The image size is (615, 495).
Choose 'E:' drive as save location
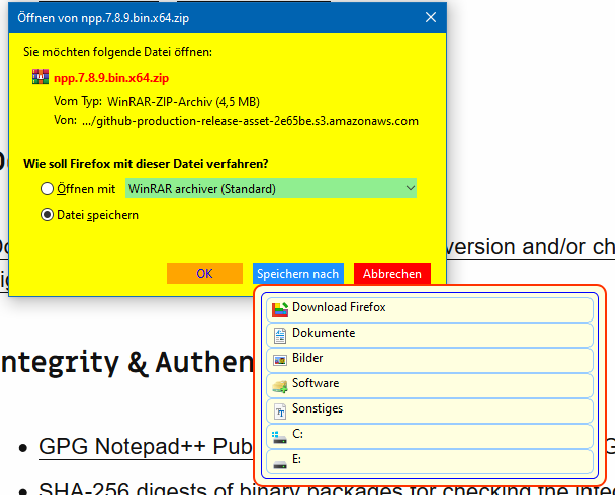tap(430, 462)
